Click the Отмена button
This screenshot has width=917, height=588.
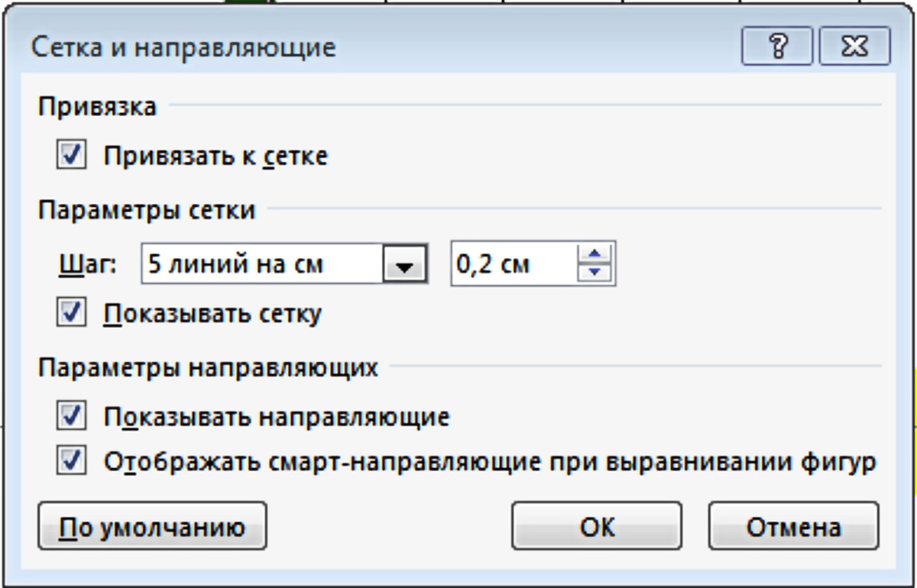click(793, 526)
